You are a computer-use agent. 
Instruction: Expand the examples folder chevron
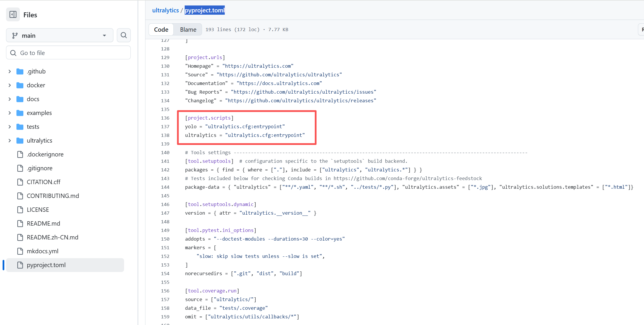click(10, 113)
